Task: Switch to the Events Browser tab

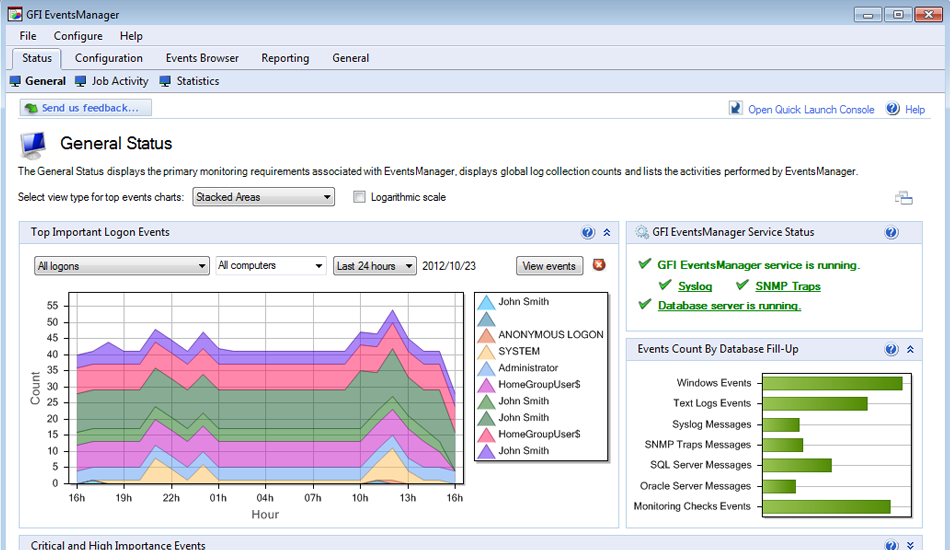Action: click(202, 58)
